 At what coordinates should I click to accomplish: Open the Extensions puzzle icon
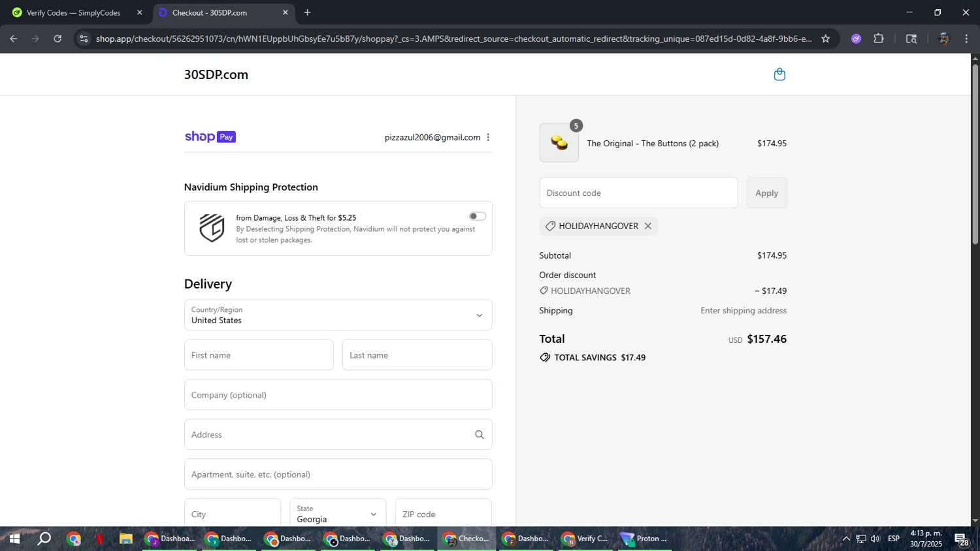tap(879, 39)
